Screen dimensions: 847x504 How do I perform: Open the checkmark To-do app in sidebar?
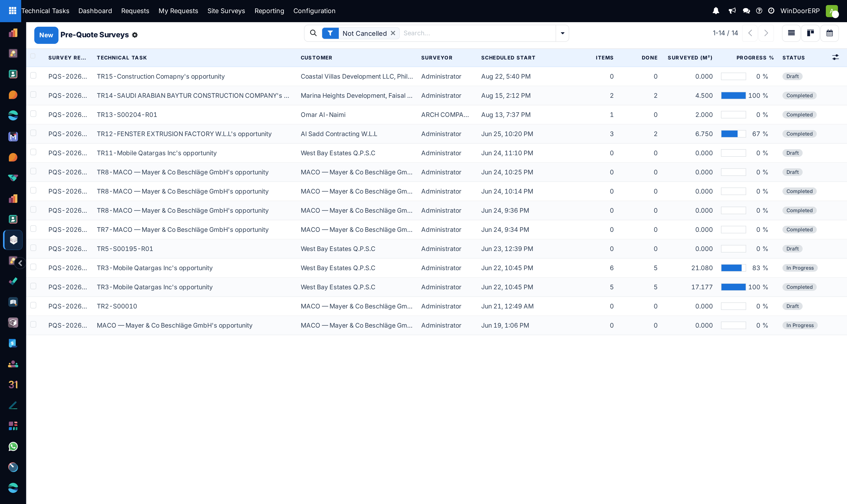point(13,281)
